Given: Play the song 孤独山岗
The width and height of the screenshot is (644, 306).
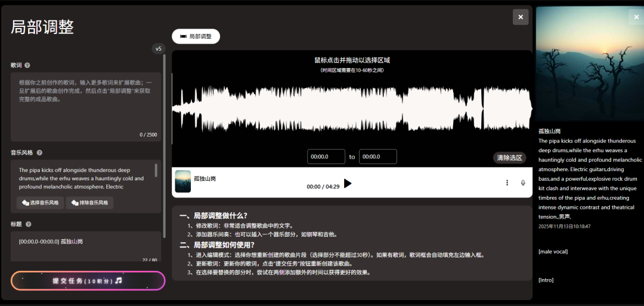Looking at the screenshot, I should click(x=348, y=183).
